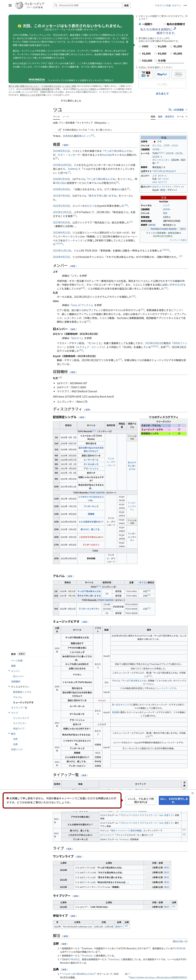Switch to the ページ tab
Image resolution: width=196 pixels, height=980 pixels.
[x=56, y=116]
